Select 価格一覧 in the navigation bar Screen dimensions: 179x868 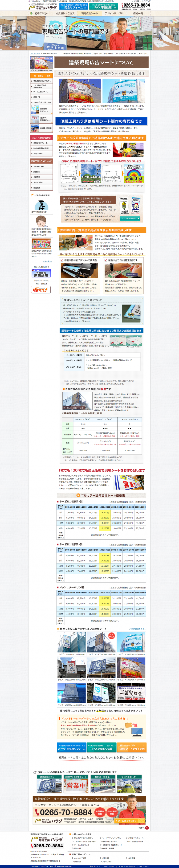pyautogui.click(x=138, y=13)
